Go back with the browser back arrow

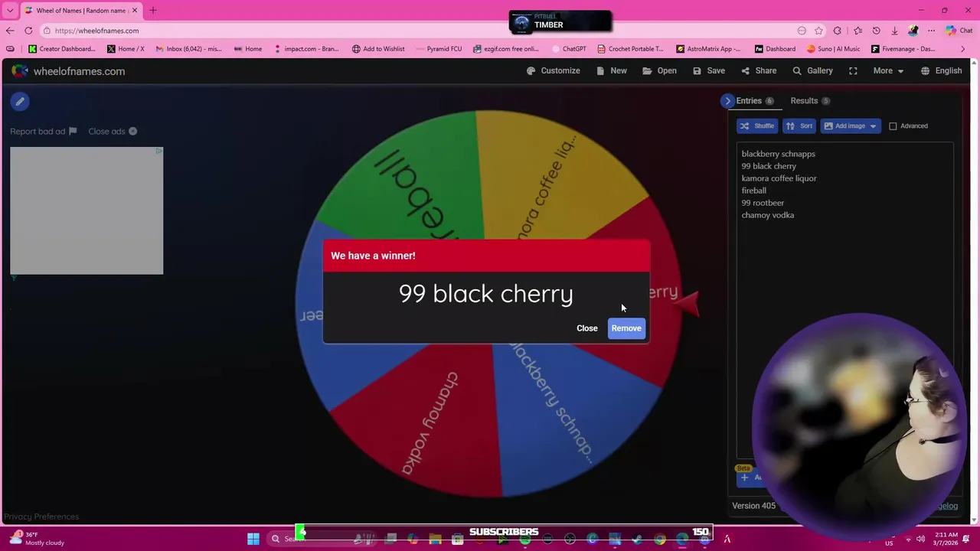pos(10,31)
